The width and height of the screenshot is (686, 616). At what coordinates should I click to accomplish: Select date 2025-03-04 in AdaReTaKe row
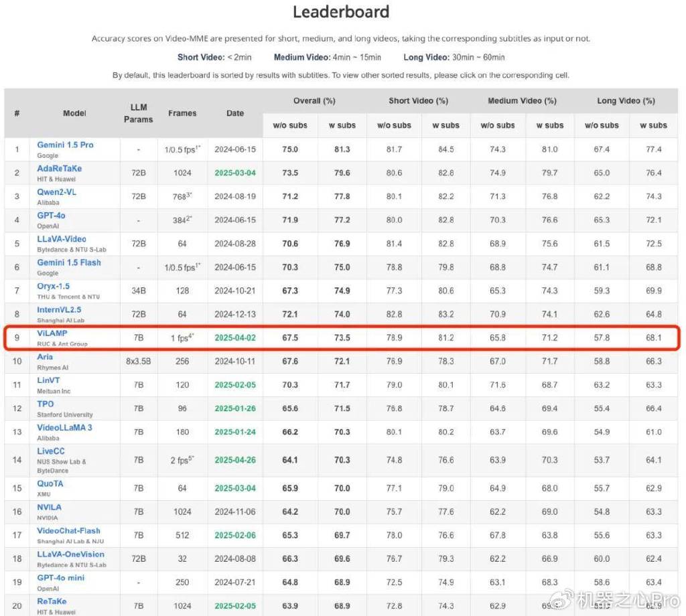click(x=235, y=173)
